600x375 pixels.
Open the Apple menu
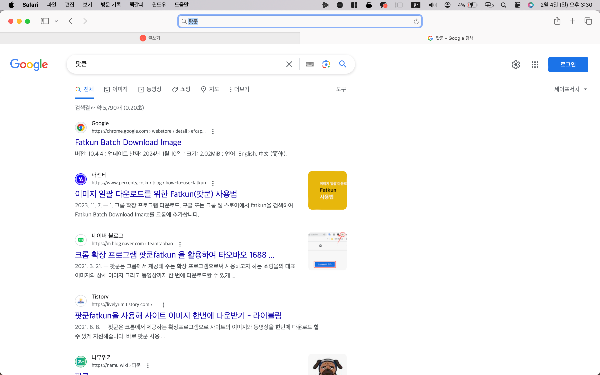coord(11,5)
